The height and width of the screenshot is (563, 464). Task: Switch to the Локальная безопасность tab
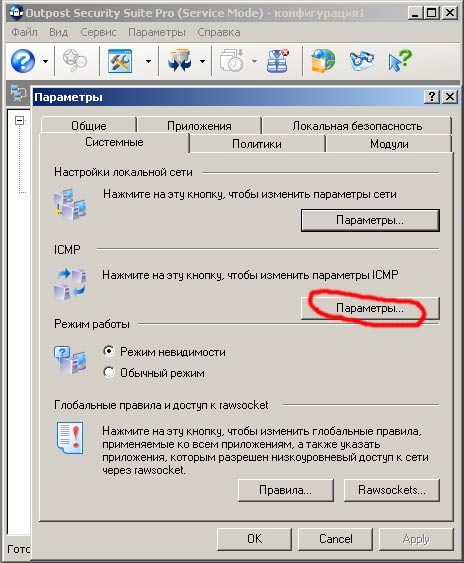357,126
